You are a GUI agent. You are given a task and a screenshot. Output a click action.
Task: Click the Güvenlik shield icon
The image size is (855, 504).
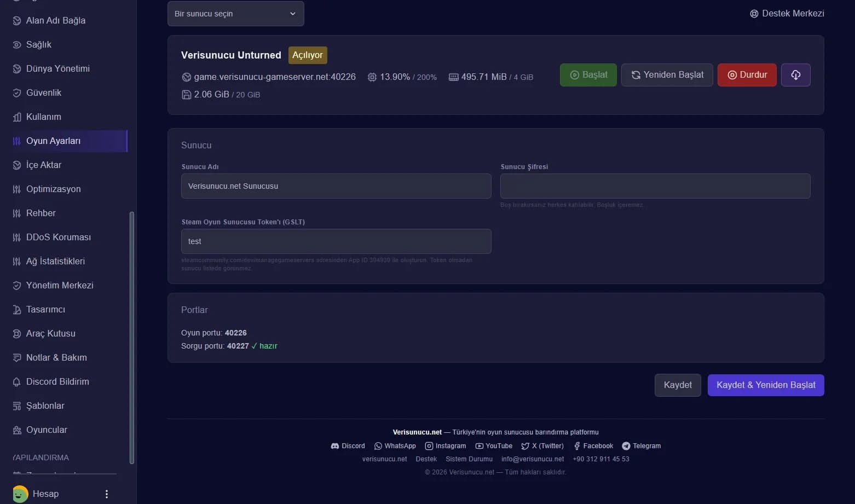point(17,93)
